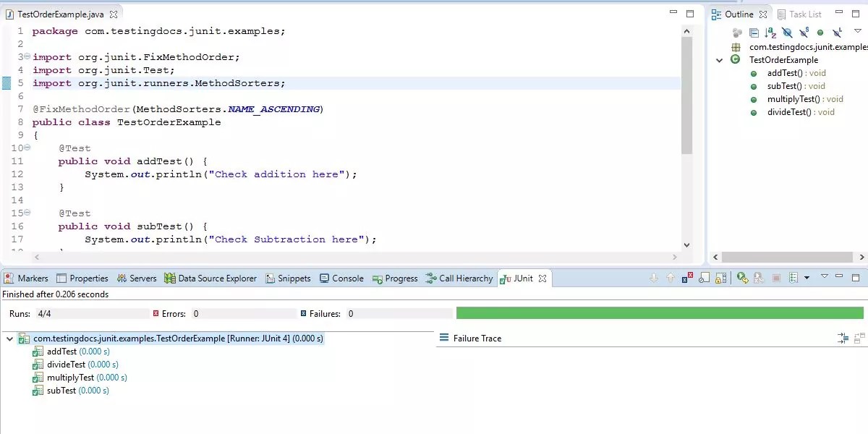Click the green test run progress bar
The image size is (868, 434).
click(658, 312)
